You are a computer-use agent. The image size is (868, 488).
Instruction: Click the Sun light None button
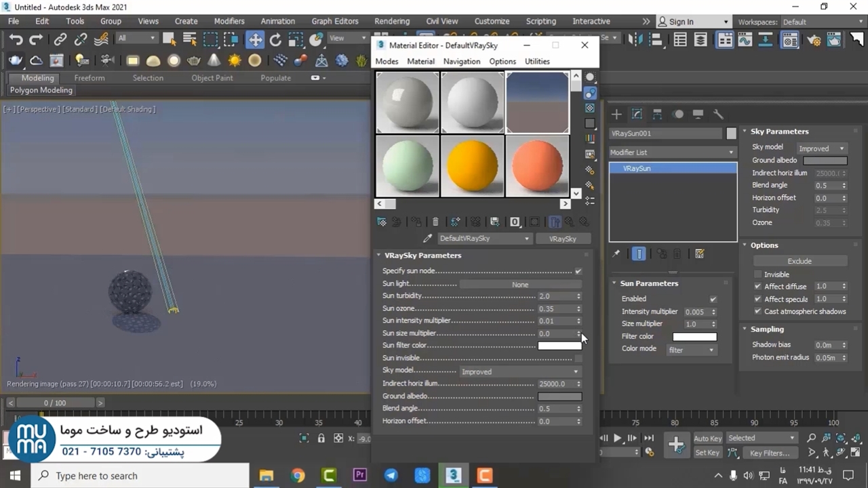pos(519,285)
